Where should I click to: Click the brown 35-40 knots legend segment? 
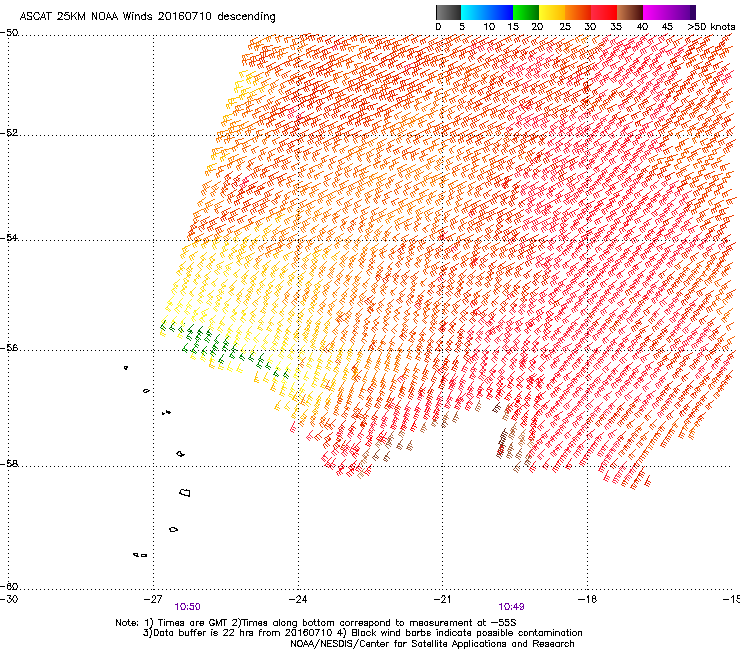point(630,12)
